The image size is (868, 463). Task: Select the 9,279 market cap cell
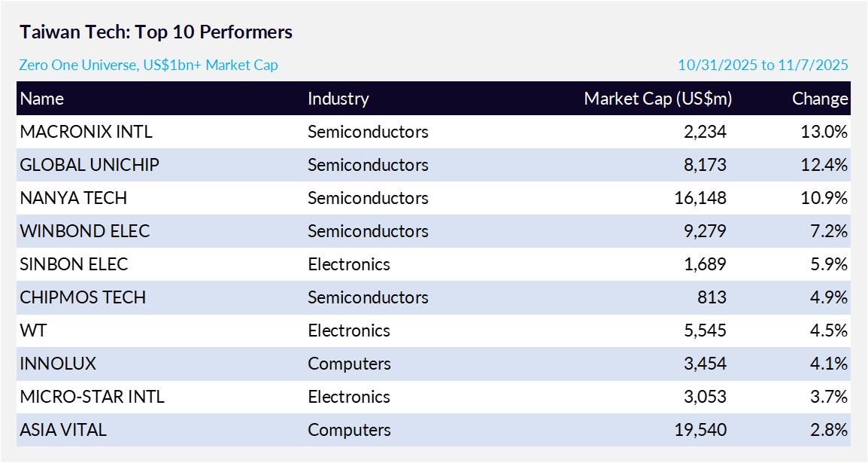click(x=705, y=231)
